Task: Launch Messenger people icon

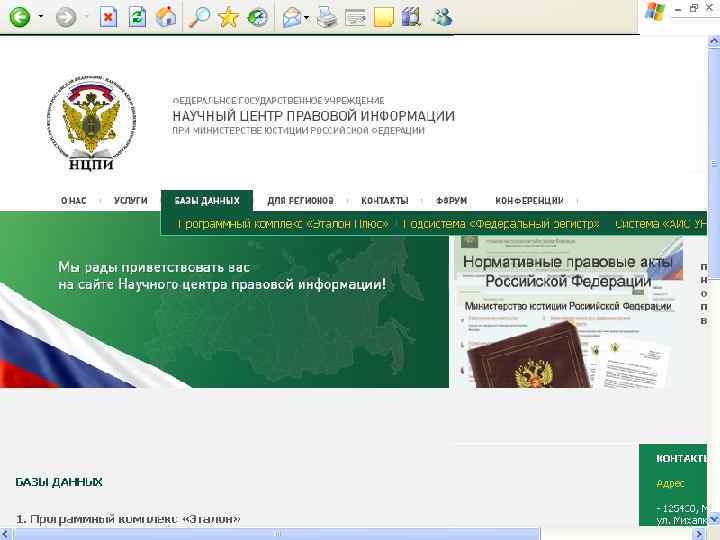Action: (442, 17)
